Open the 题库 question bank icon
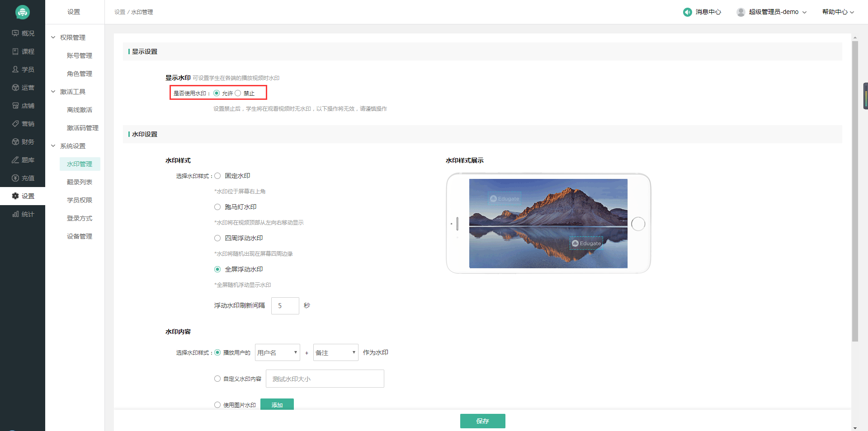Screen dimensions: 868x431 (15, 160)
